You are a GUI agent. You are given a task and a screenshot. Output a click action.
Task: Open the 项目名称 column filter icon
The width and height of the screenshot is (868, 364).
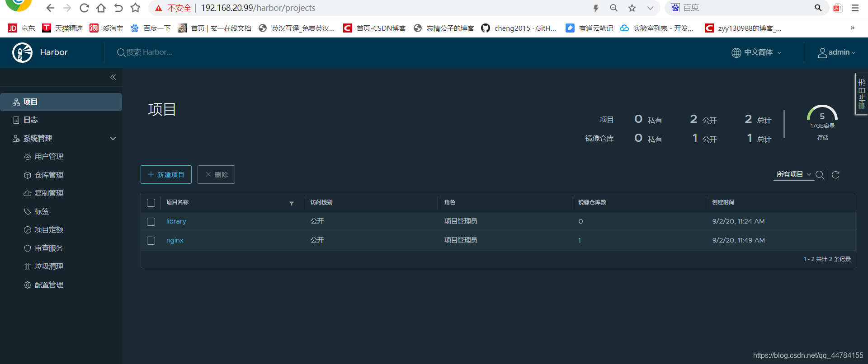click(292, 203)
